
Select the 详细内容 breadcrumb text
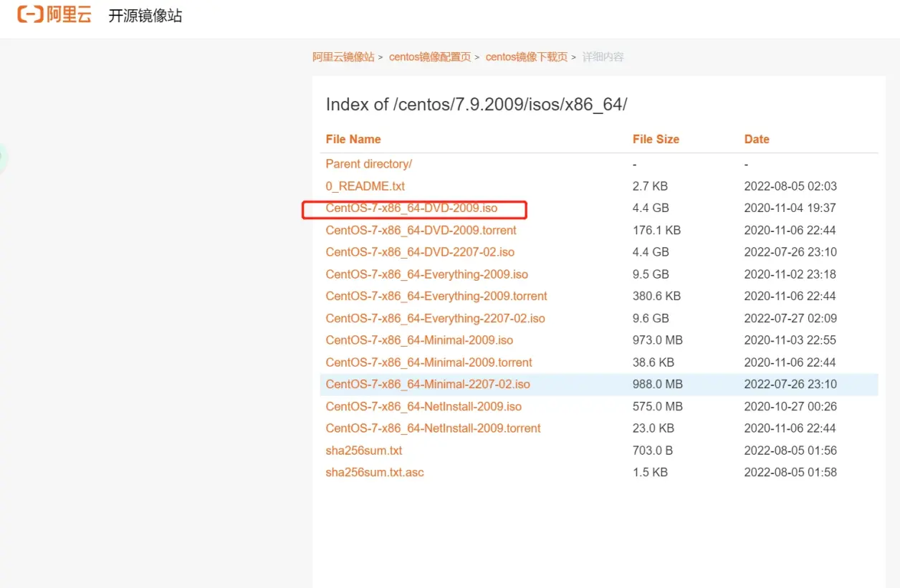point(603,57)
